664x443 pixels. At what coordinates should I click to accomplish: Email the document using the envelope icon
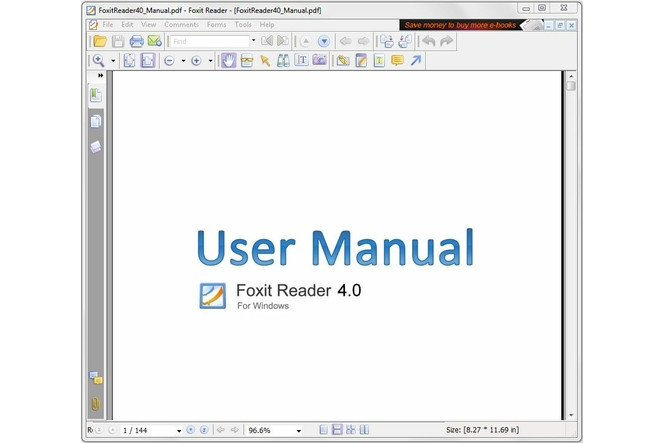(x=155, y=41)
